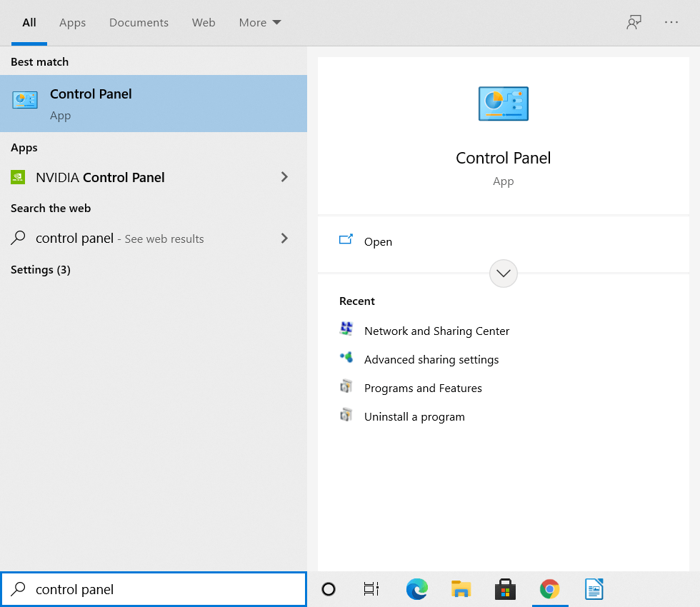Click large Control Panel icon in preview pane
This screenshot has width=700, height=607.
pyautogui.click(x=503, y=104)
